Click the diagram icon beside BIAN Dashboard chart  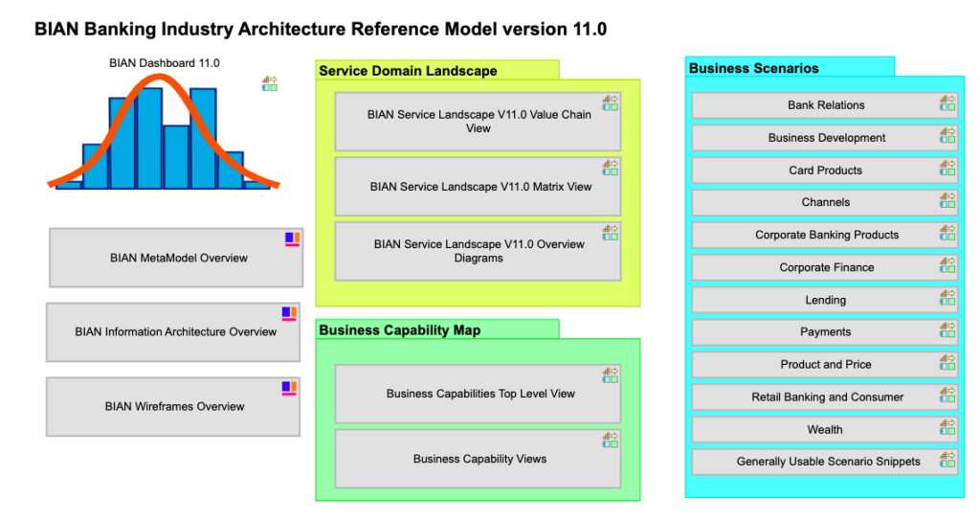[x=270, y=84]
